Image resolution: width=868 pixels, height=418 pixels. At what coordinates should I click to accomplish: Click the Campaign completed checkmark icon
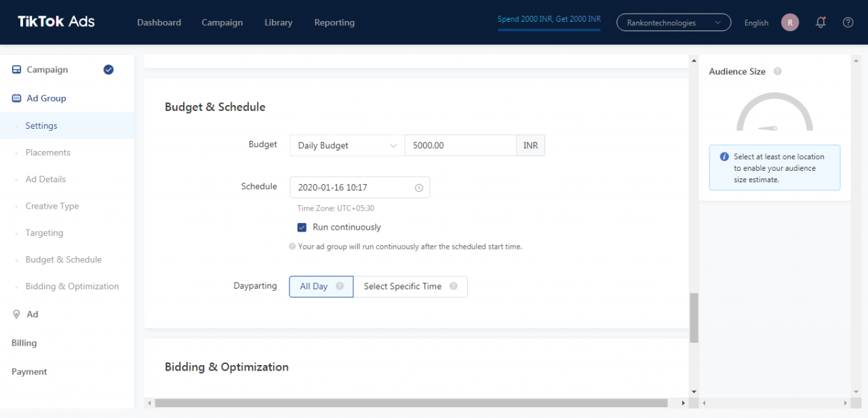(x=108, y=69)
